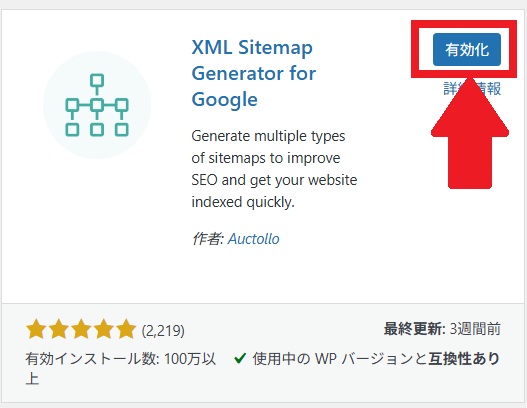527x408 pixels.
Task: Select the second gold rating star
Action: [x=59, y=329]
